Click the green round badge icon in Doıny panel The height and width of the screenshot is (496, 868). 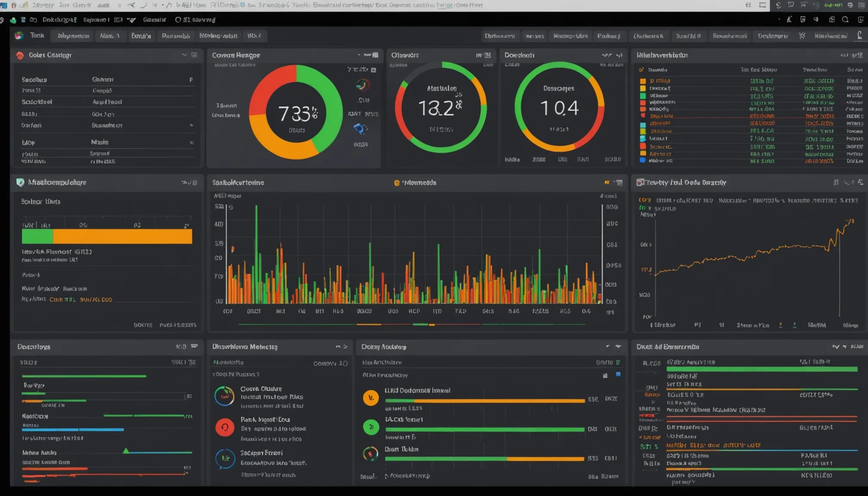point(371,427)
